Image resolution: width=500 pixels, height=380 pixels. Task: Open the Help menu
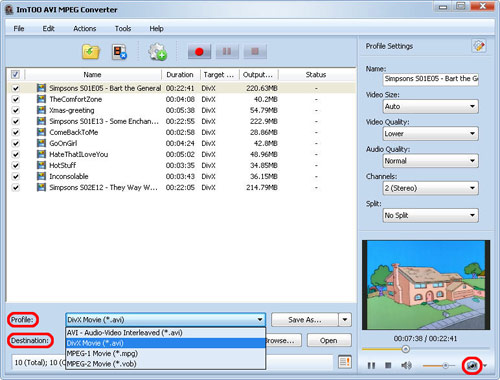point(156,29)
